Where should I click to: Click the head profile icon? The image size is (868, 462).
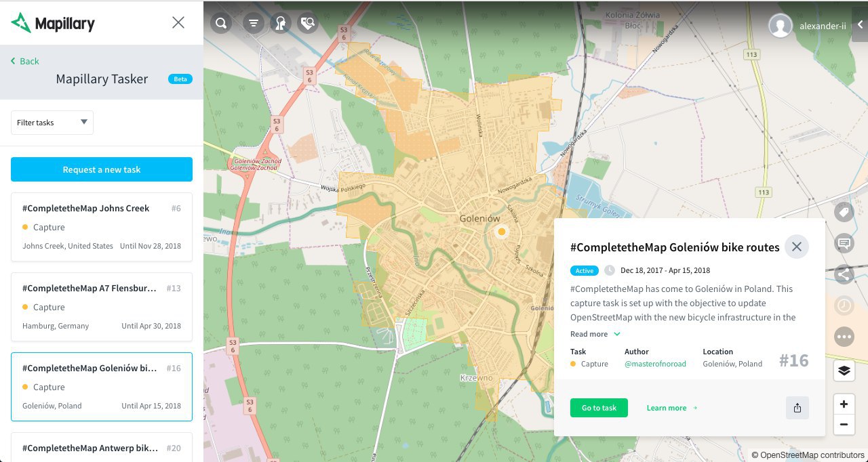tap(280, 24)
